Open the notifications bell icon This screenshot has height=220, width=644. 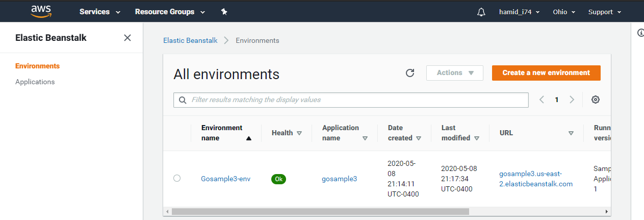pos(481,12)
